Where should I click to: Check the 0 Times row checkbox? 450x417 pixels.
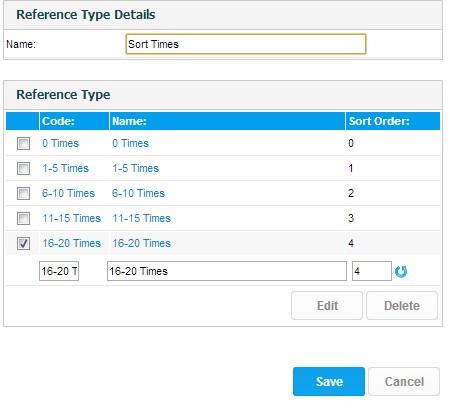(23, 144)
